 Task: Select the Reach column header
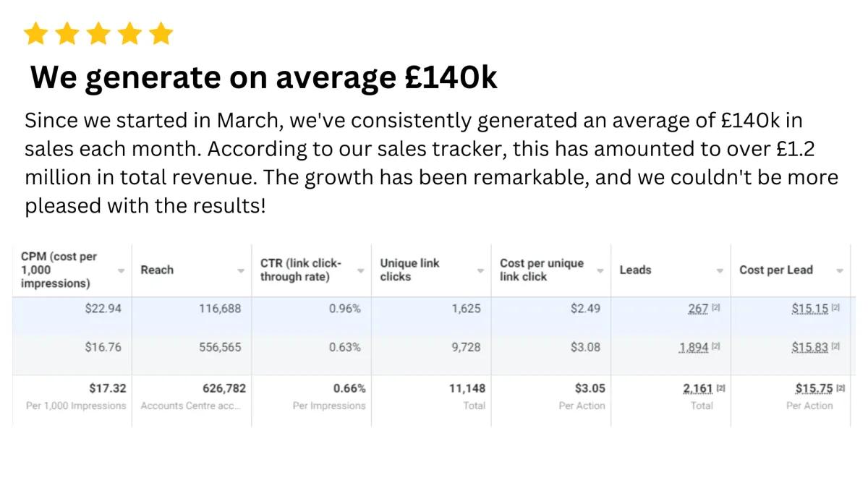(192, 270)
